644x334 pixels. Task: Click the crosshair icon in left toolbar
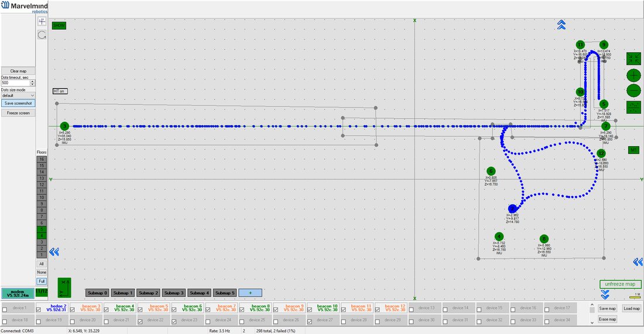[x=42, y=21]
